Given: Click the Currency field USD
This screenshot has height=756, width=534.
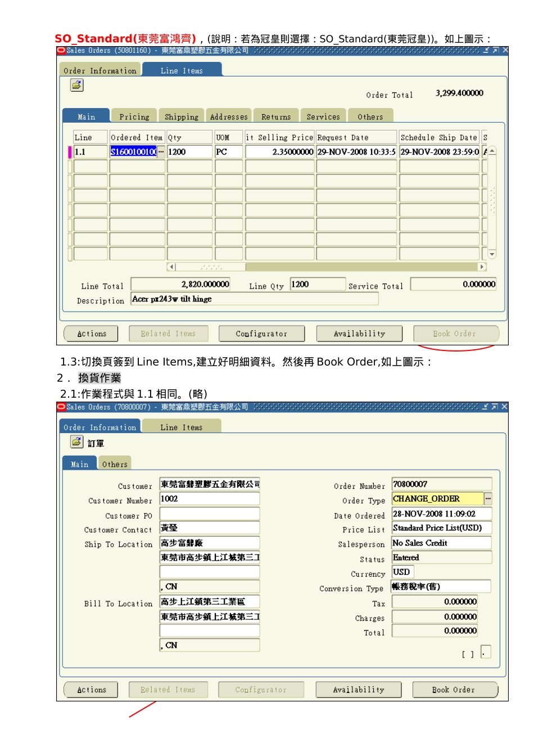Looking at the screenshot, I should (402, 572).
